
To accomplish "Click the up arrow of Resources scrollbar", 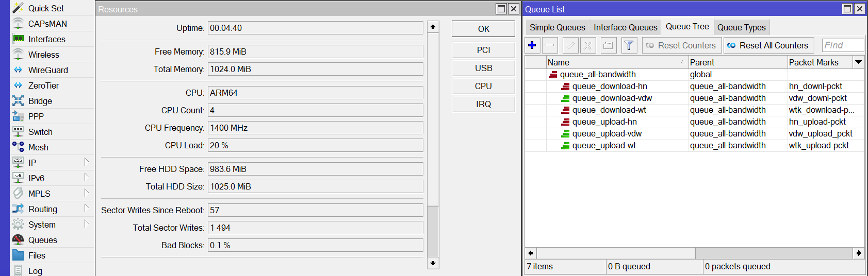I will coord(433,27).
